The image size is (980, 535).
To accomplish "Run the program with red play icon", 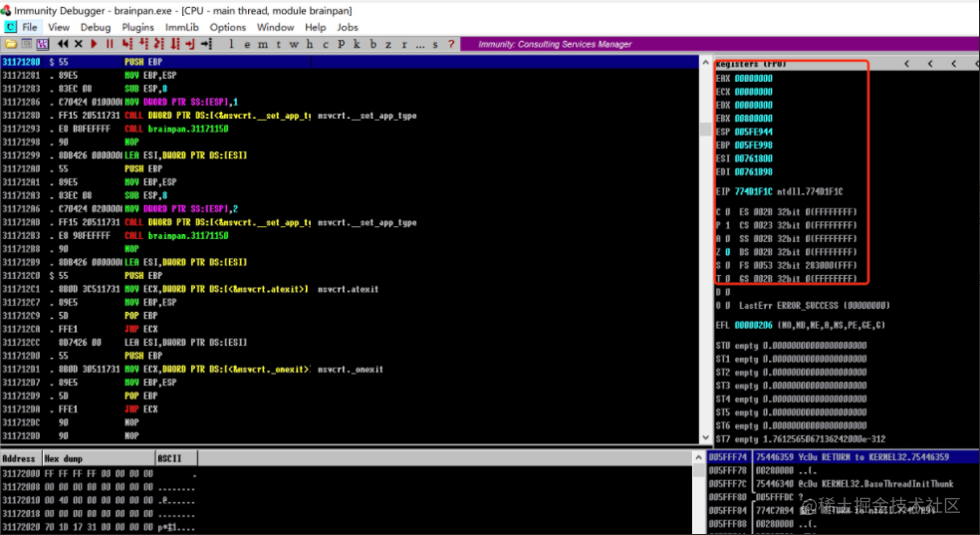I will click(x=94, y=44).
